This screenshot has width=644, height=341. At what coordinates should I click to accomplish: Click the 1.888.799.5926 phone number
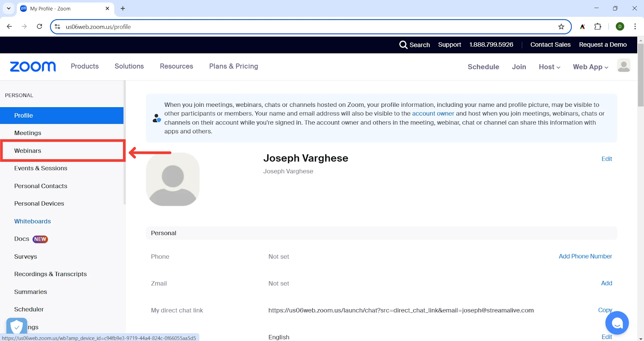[x=491, y=45]
